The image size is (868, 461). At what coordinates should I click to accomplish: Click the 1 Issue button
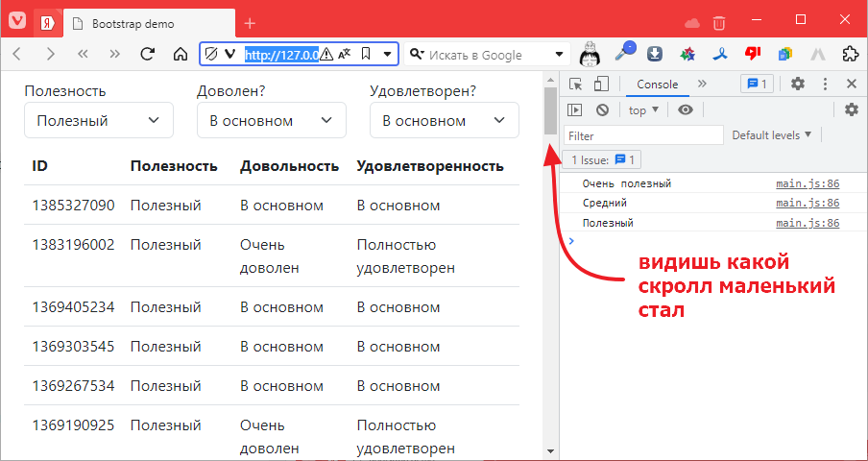[604, 160]
